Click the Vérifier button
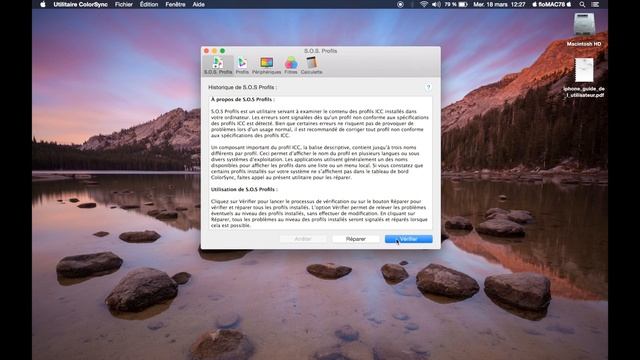 pos(409,239)
